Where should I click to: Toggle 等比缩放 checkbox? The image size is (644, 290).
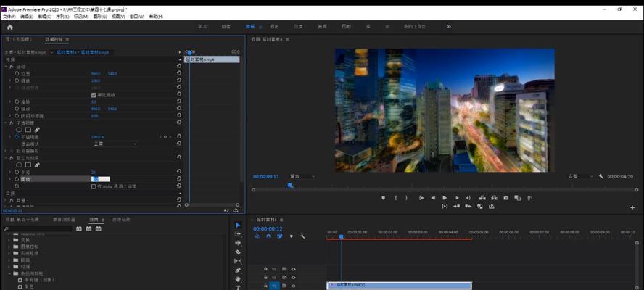(x=94, y=95)
